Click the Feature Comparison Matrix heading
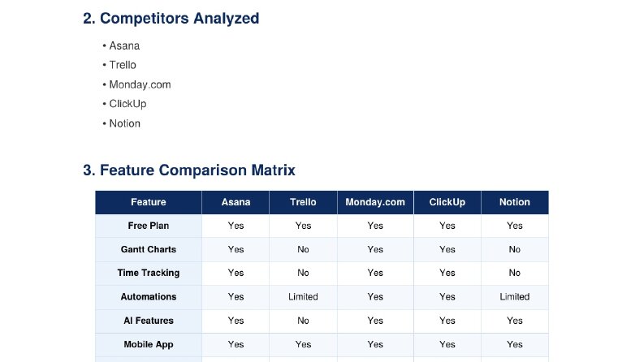The height and width of the screenshot is (362, 644). 189,170
